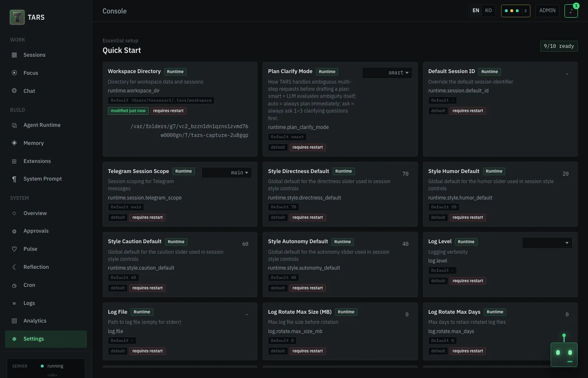
Task: Click the ADMIN button
Action: pos(547,10)
